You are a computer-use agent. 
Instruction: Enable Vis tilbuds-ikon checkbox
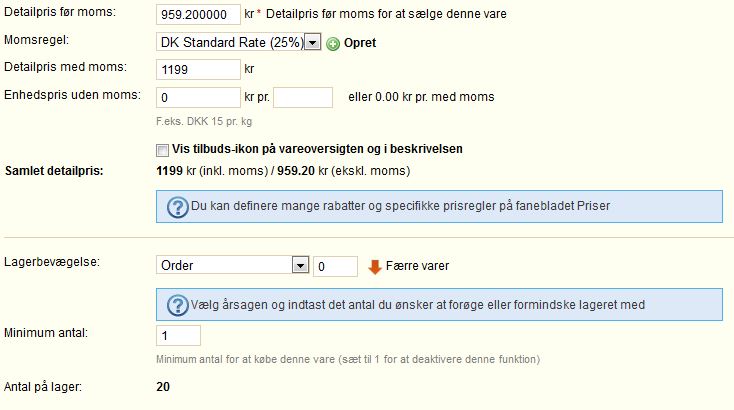pos(162,150)
